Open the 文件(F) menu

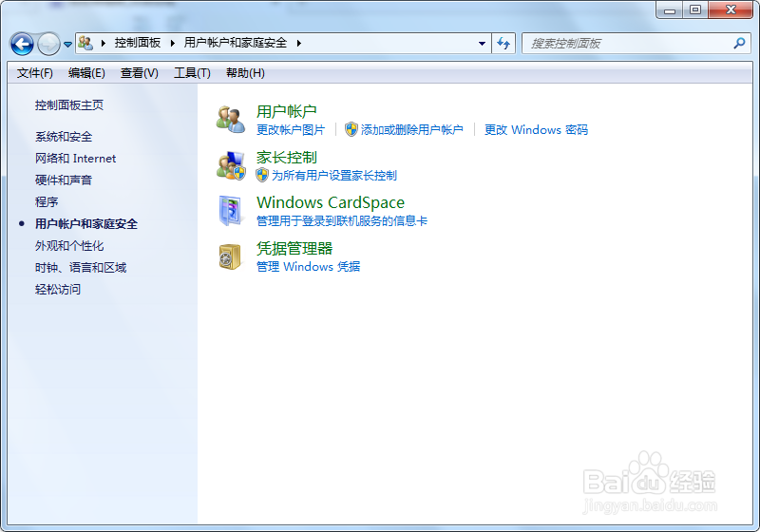(35, 73)
